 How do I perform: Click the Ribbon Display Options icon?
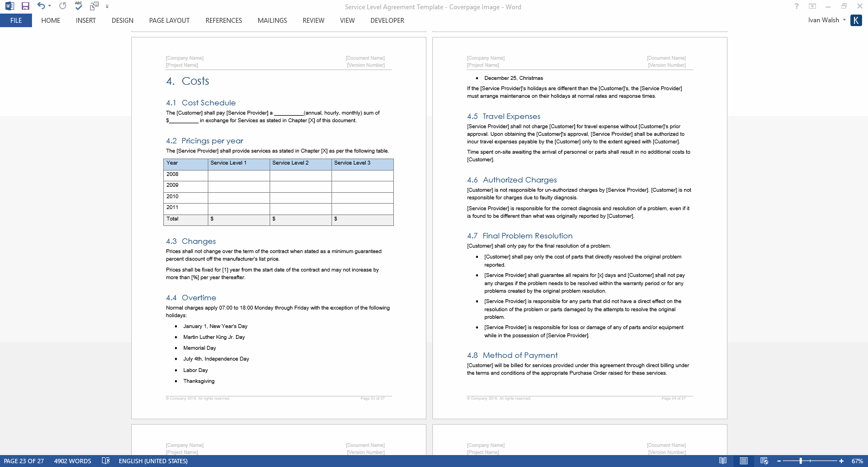812,7
